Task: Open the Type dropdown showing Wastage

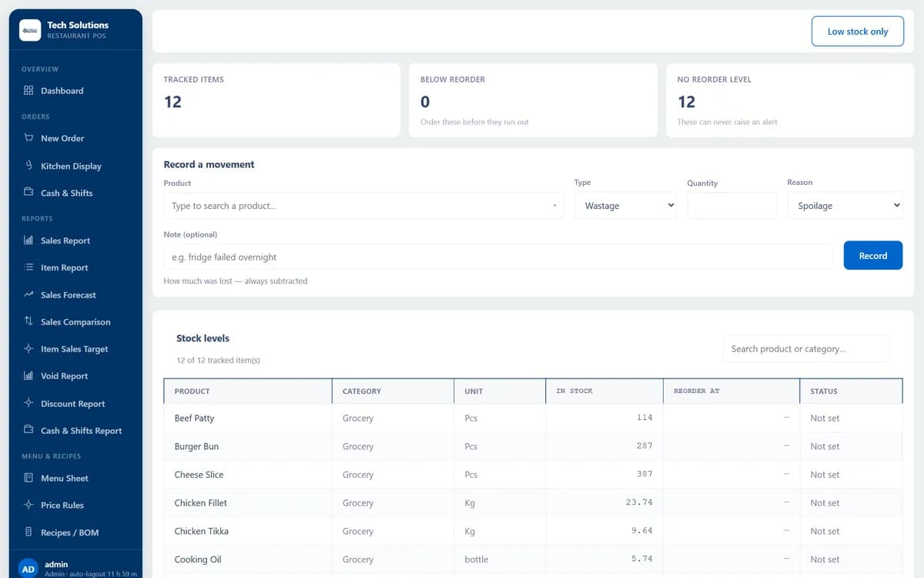Action: [x=625, y=206]
